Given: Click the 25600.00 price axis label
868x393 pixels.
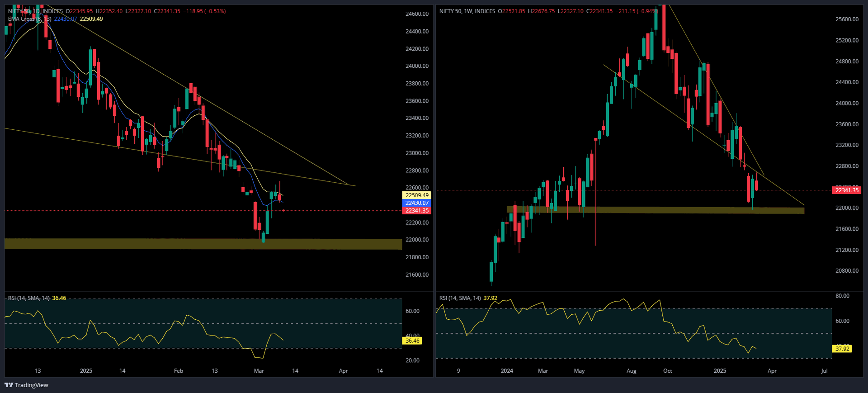Looking at the screenshot, I should click(847, 19).
